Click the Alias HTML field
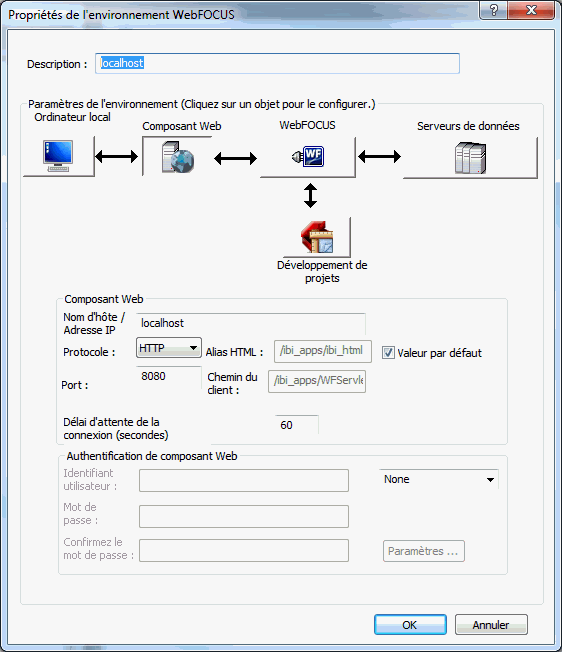The width and height of the screenshot is (562, 652). pos(323,351)
